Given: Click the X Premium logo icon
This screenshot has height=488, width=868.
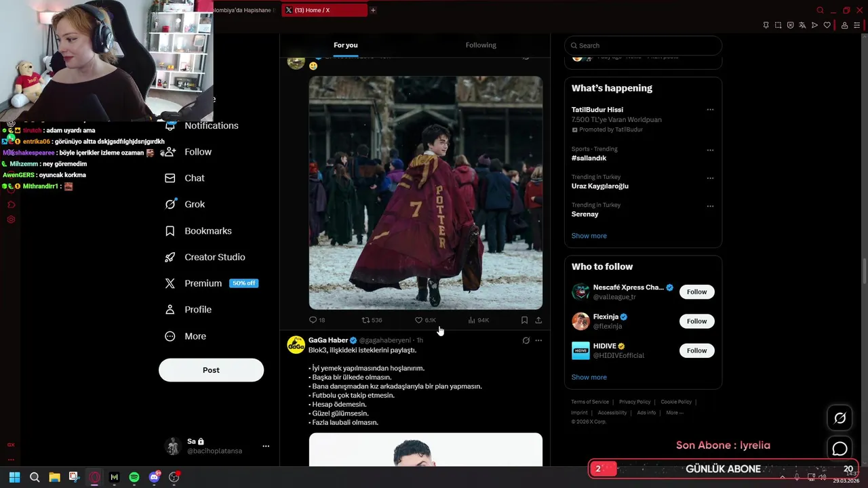Looking at the screenshot, I should click(x=170, y=283).
